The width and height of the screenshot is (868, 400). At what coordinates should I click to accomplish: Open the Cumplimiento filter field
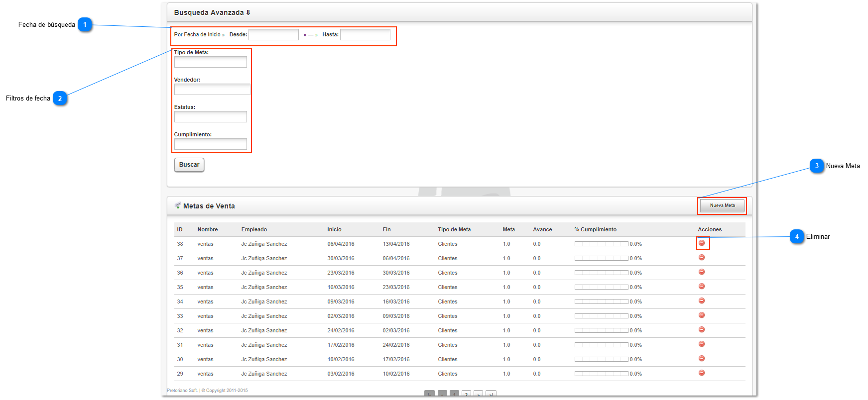[211, 144]
